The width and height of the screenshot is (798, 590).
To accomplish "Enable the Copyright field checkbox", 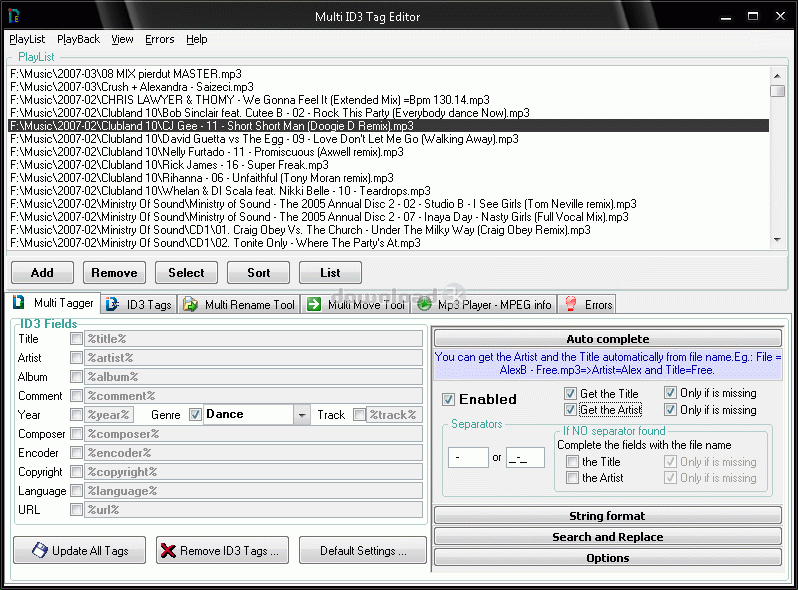I will tap(76, 471).
